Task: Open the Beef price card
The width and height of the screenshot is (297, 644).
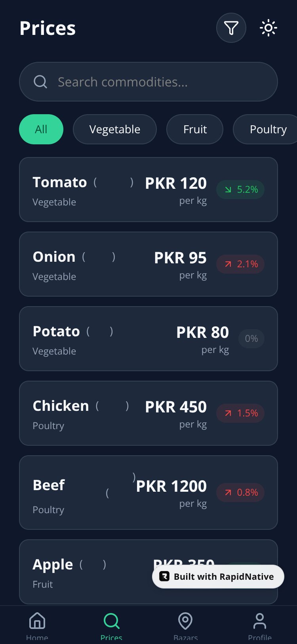Action: tap(148, 493)
